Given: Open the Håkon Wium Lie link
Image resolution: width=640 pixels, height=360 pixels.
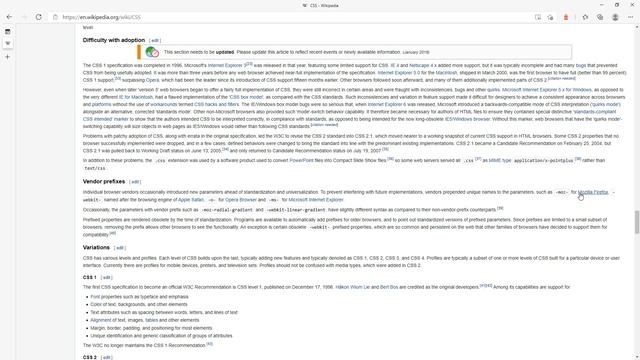Looking at the screenshot, I should tap(352, 287).
